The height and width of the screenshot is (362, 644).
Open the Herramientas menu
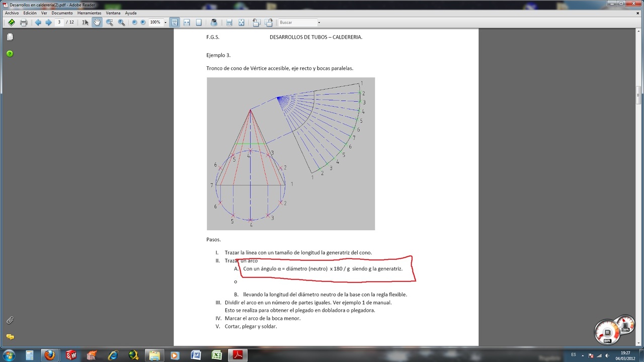pos(90,13)
